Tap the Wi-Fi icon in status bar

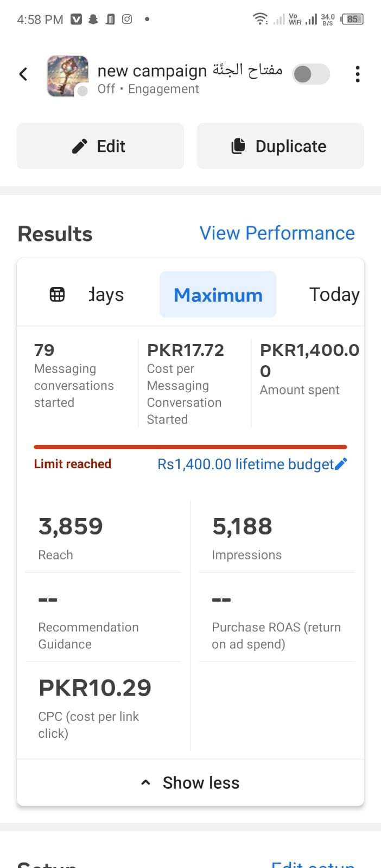pyautogui.click(x=260, y=20)
